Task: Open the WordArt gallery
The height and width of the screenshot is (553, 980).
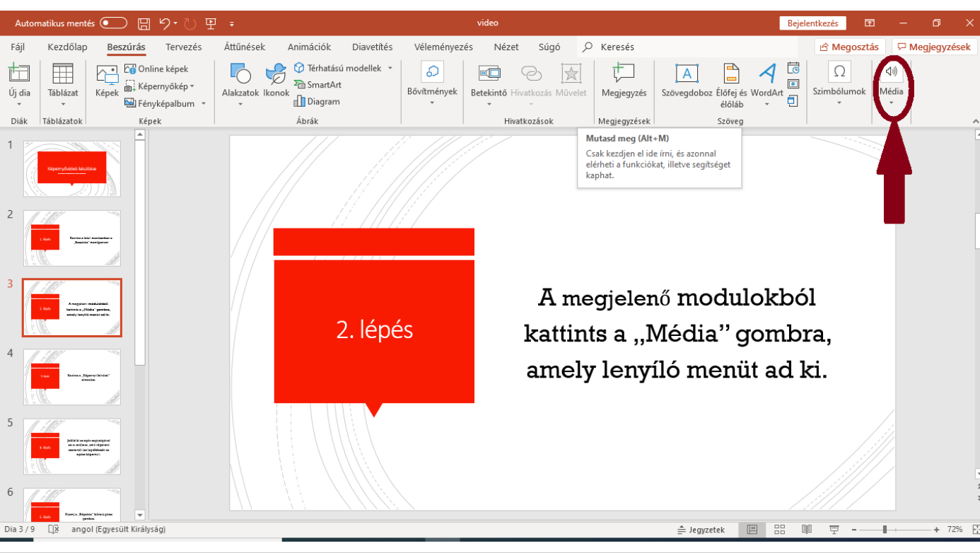Action: pyautogui.click(x=767, y=84)
